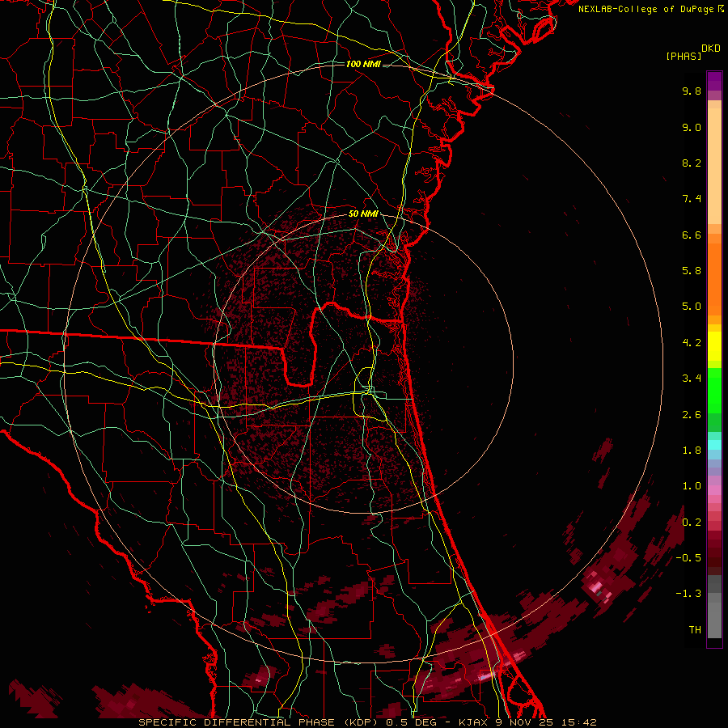Viewport: 728px width, 728px height.
Task: Click the -0.5 value on the color scale
Action: click(x=688, y=558)
